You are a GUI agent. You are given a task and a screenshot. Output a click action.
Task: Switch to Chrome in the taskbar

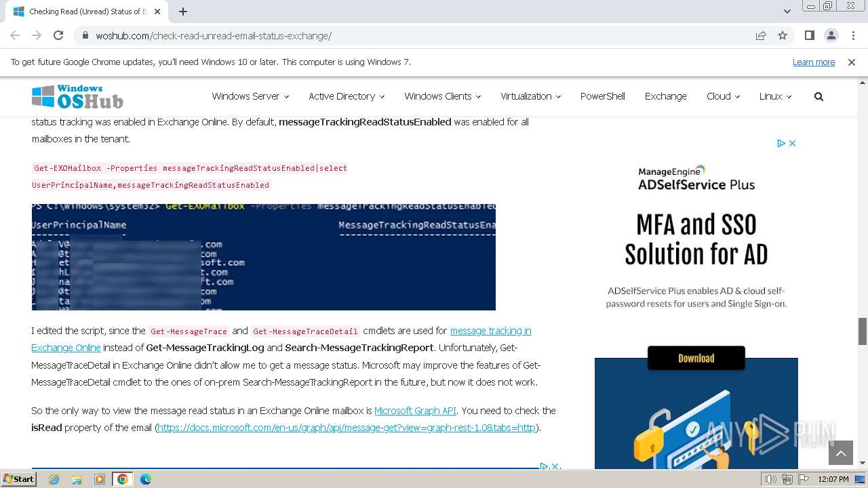pos(122,479)
